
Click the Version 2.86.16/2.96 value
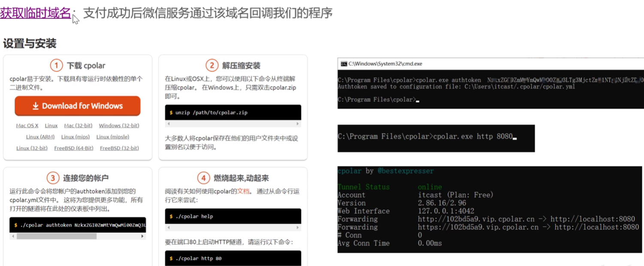pyautogui.click(x=442, y=203)
